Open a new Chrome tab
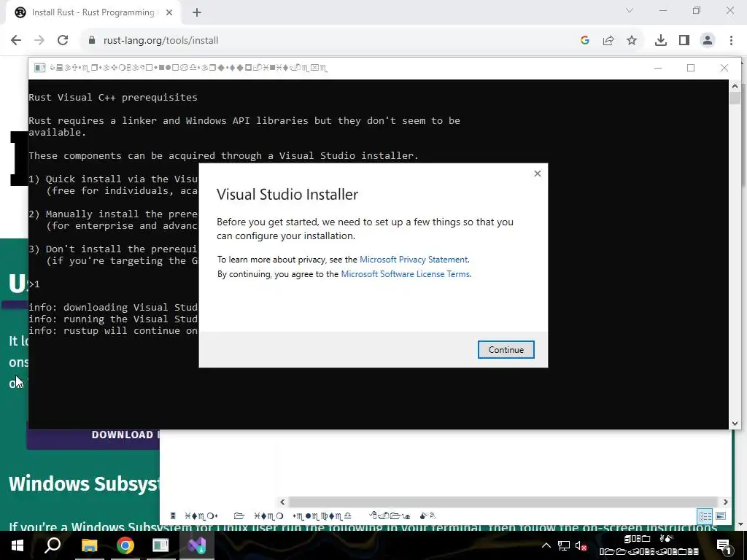 (197, 13)
